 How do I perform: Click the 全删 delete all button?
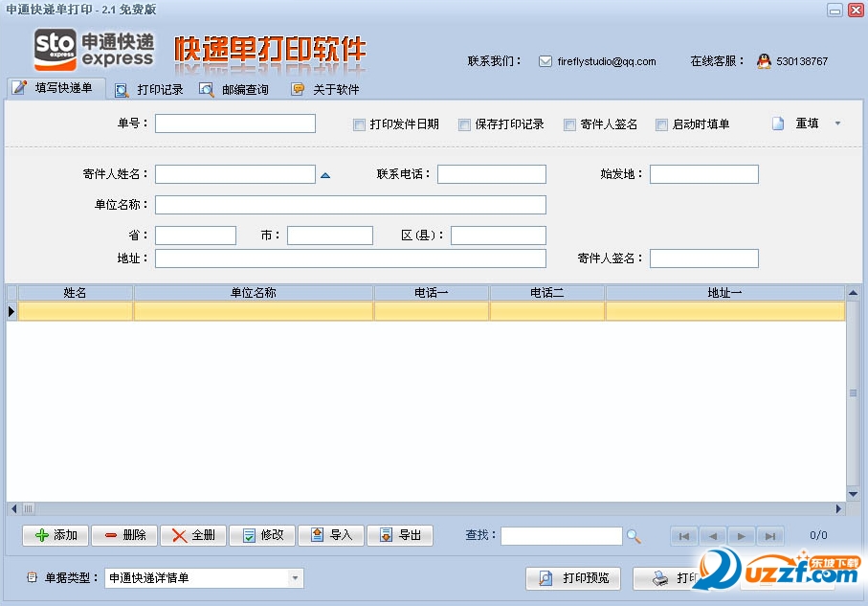(193, 535)
